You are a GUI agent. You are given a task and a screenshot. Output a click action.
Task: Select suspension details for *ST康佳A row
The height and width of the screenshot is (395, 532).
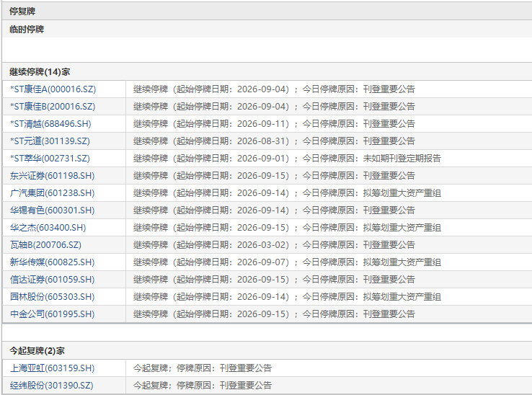(274, 89)
